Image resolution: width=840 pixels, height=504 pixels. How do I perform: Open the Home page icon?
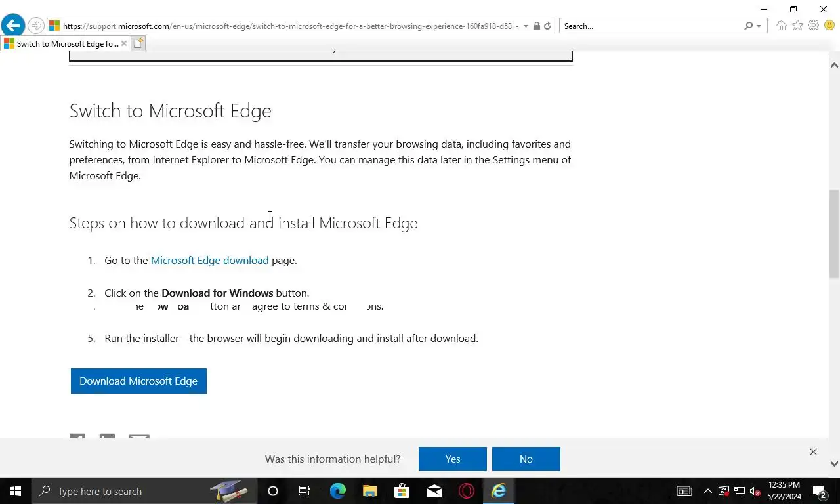(x=781, y=26)
